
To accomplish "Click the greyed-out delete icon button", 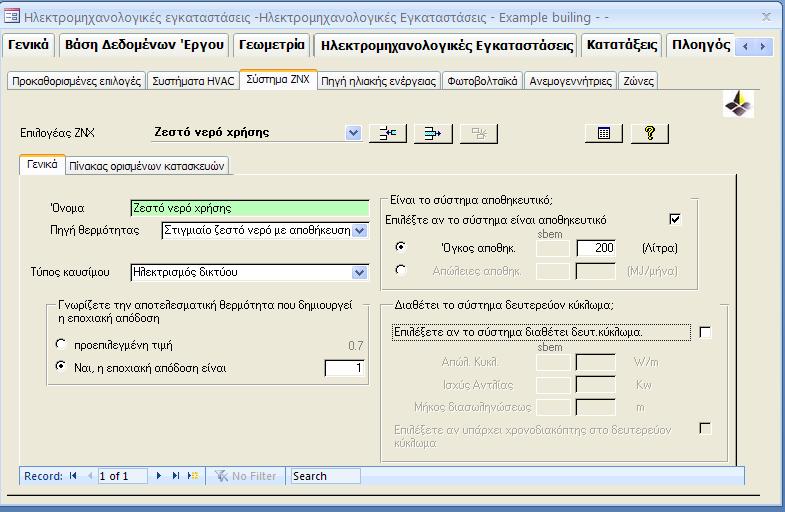I will click(479, 133).
